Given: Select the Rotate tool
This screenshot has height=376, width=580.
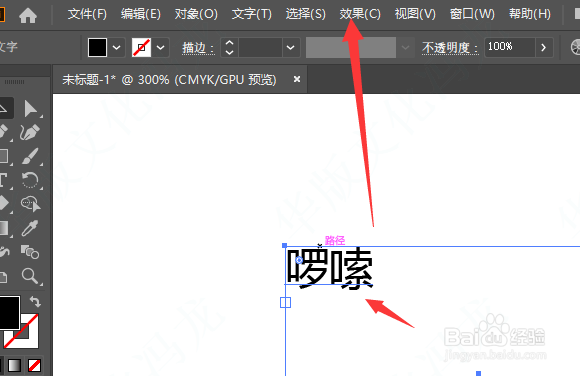Looking at the screenshot, I should (30, 180).
